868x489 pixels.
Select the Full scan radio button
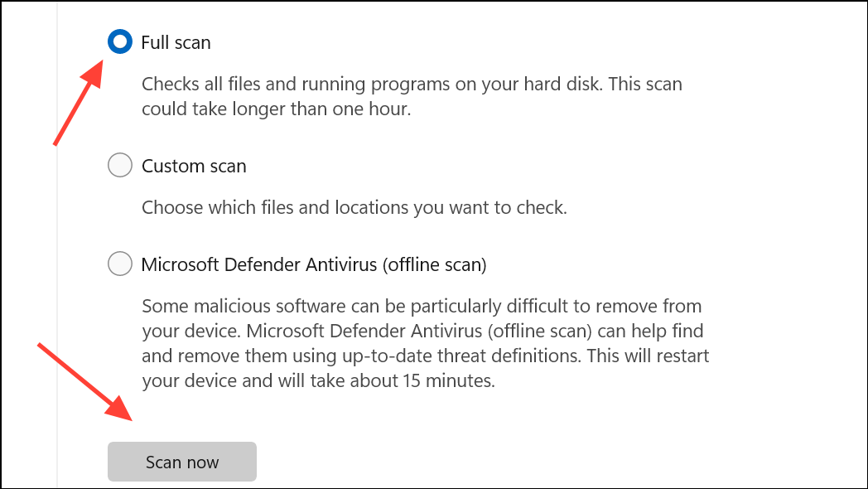119,41
